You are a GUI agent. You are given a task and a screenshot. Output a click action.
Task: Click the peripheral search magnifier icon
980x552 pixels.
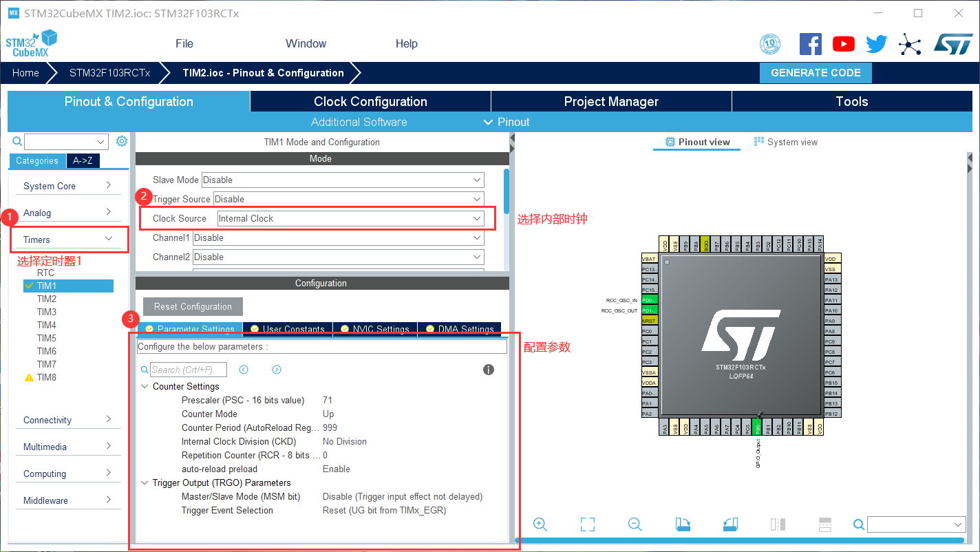click(17, 141)
